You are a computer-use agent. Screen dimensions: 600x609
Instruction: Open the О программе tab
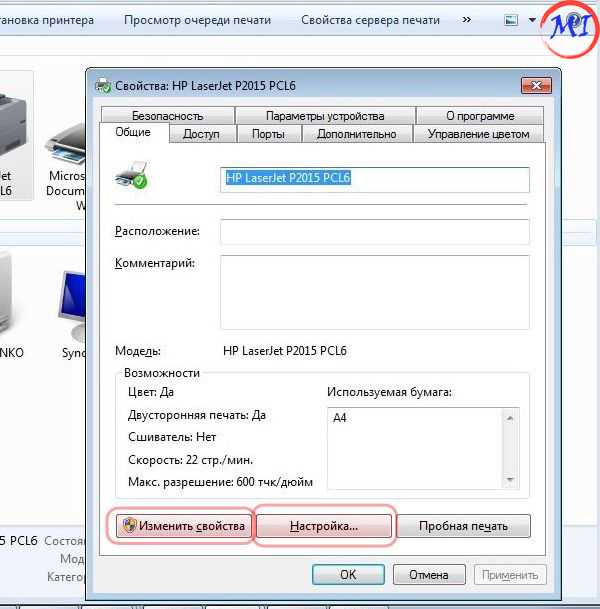click(x=480, y=115)
